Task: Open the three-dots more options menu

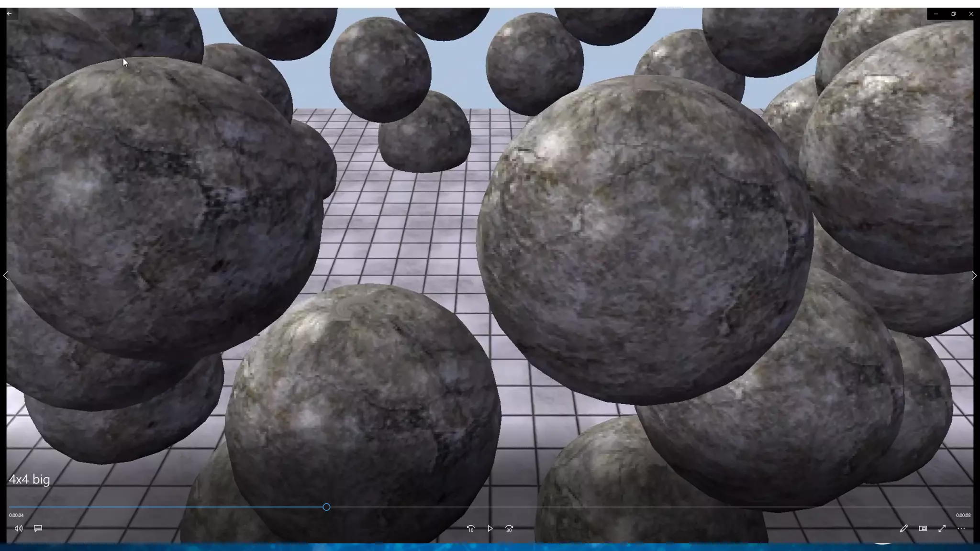Action: point(961,529)
